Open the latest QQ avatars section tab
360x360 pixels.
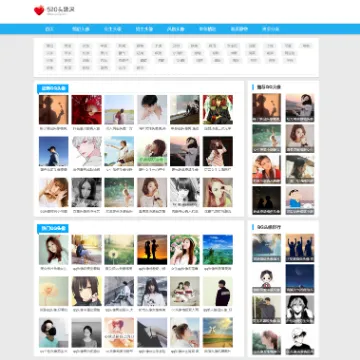coord(53,88)
